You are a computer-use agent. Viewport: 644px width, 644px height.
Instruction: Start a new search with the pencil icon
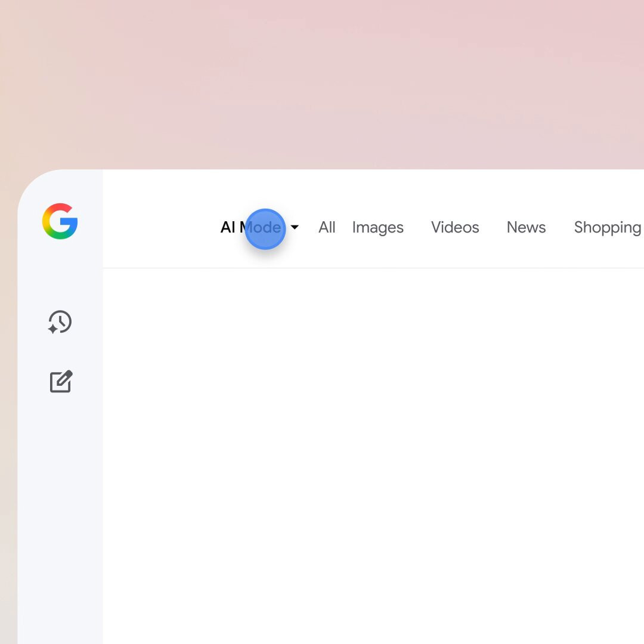61,382
